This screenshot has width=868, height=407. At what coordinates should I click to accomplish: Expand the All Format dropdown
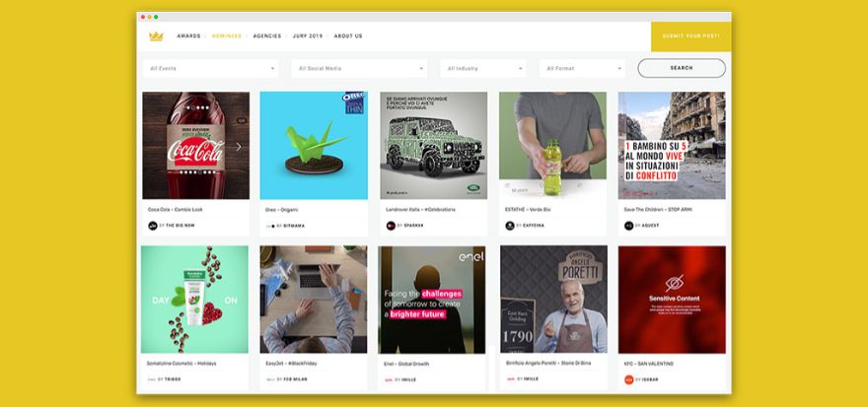(x=582, y=69)
